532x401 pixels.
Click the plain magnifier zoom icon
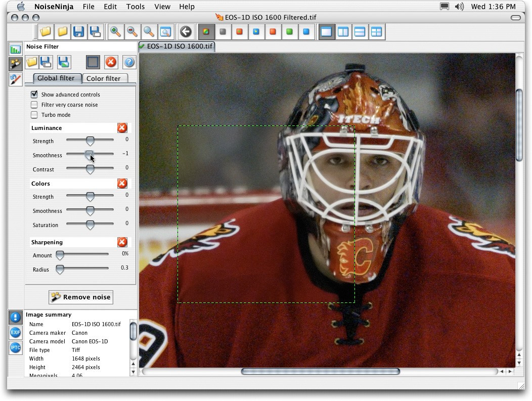(x=149, y=32)
